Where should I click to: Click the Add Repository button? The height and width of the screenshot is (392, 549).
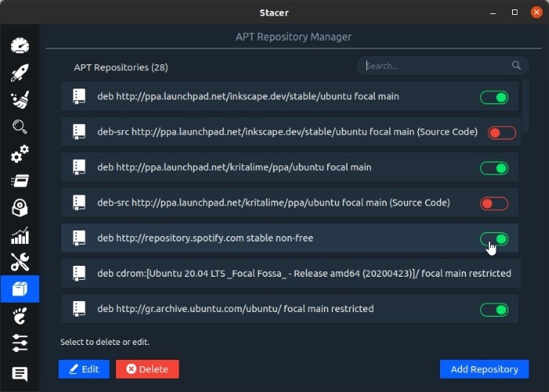point(484,369)
